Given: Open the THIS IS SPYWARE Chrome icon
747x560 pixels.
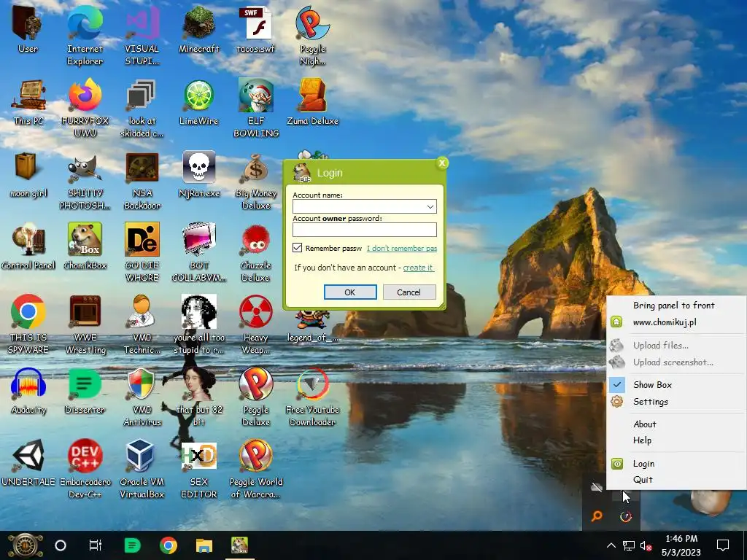Looking at the screenshot, I should pyautogui.click(x=28, y=312).
